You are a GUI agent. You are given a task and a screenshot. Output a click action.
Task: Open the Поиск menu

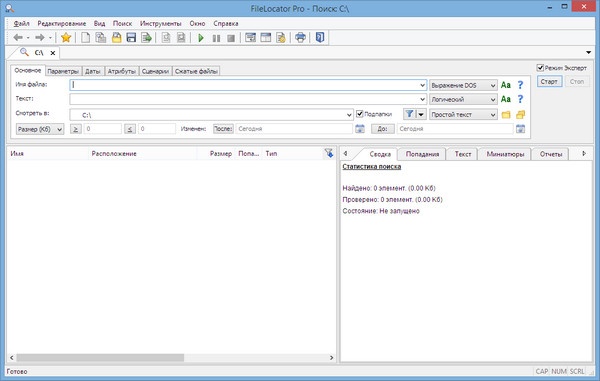click(122, 23)
